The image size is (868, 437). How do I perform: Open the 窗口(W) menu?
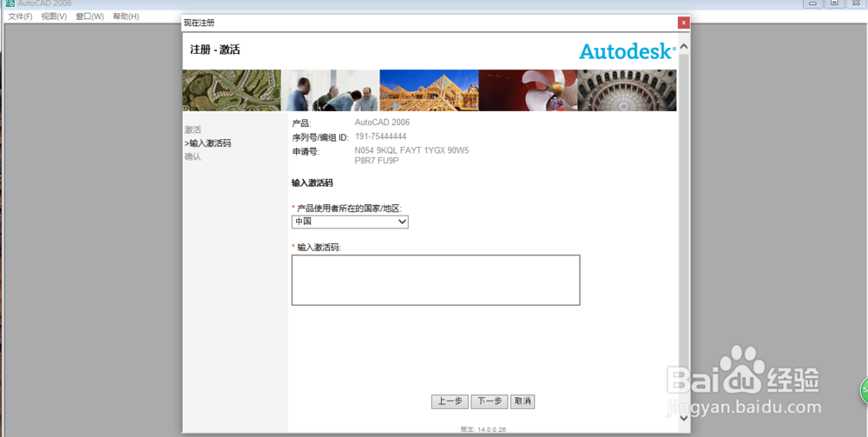[x=89, y=17]
